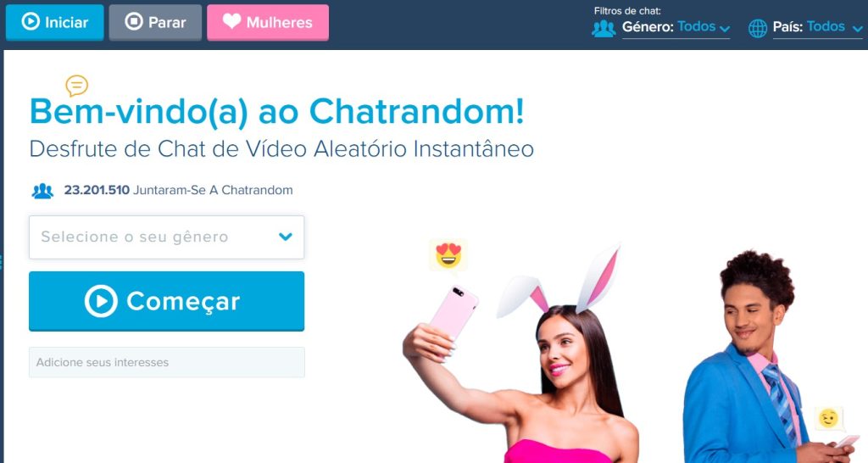The image size is (868, 463).
Task: Expand the Gênero Todos filter dropdown
Action: [704, 27]
